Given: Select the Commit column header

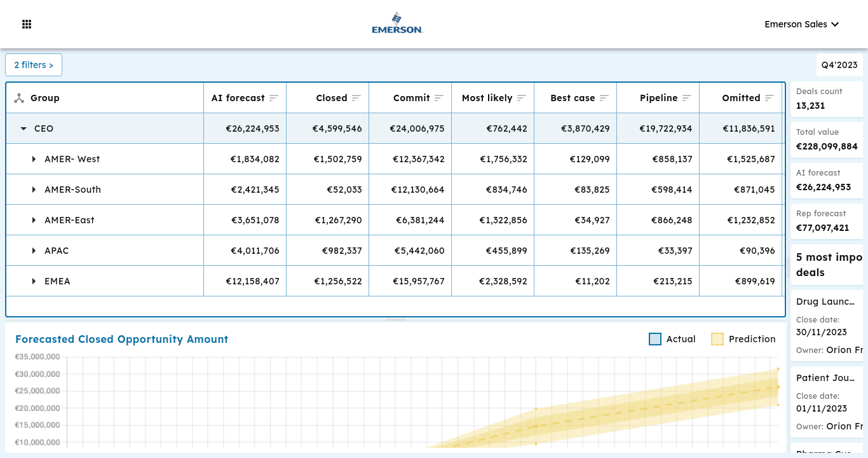Looking at the screenshot, I should [x=410, y=98].
